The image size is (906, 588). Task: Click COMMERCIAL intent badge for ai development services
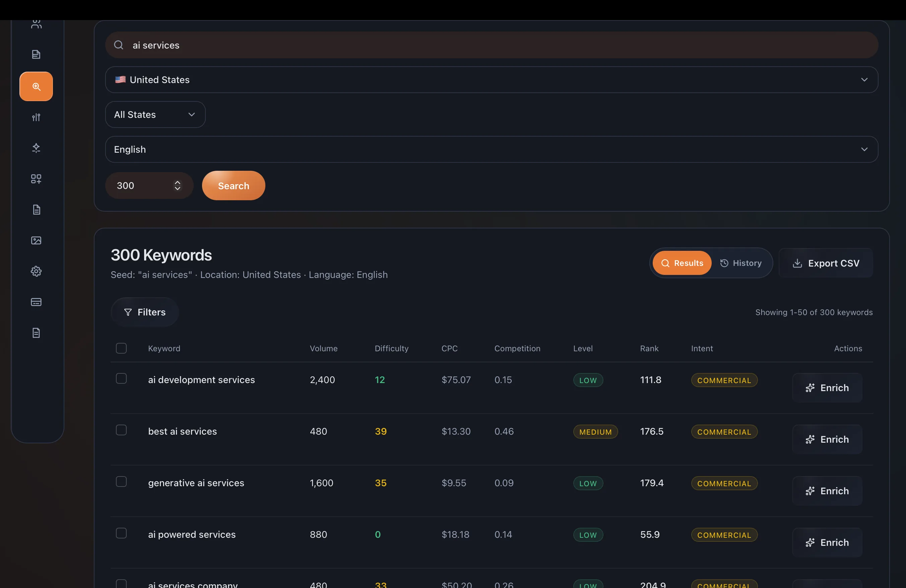coord(724,380)
